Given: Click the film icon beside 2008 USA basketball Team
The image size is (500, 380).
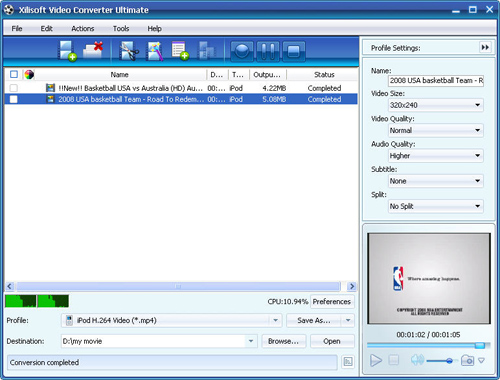Looking at the screenshot, I should [x=50, y=99].
